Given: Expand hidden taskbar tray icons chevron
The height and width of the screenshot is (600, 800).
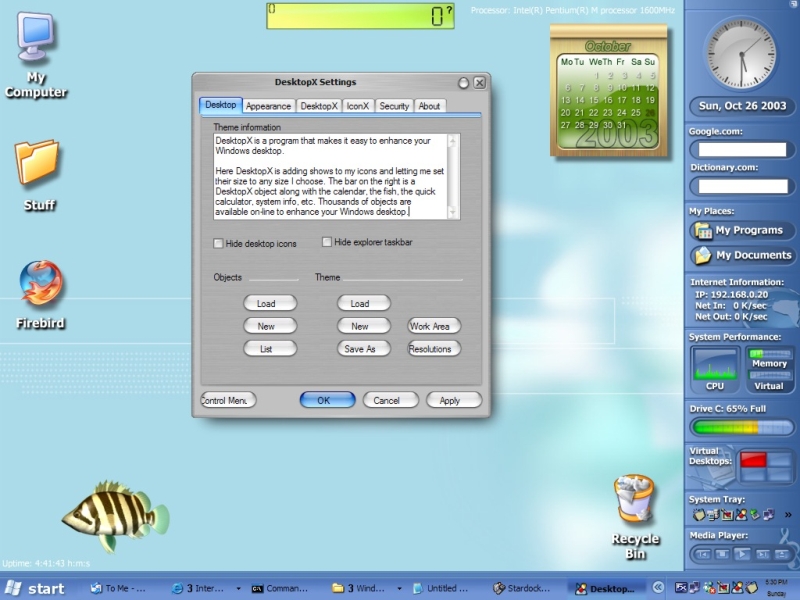Looking at the screenshot, I should (658, 588).
